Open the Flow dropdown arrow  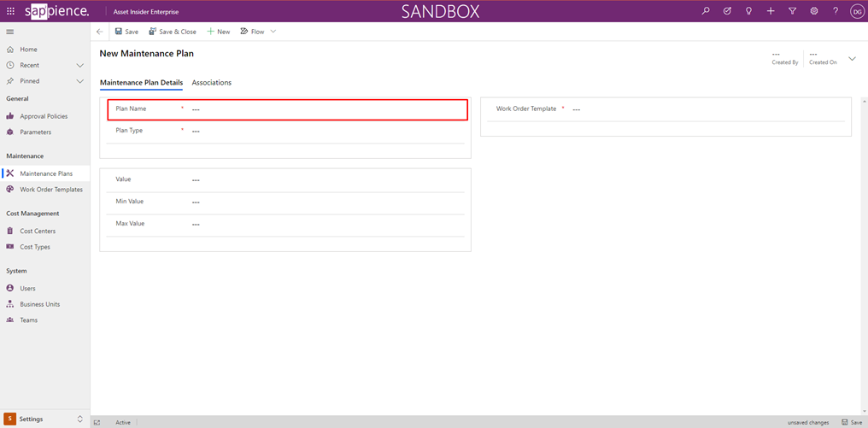[273, 32]
